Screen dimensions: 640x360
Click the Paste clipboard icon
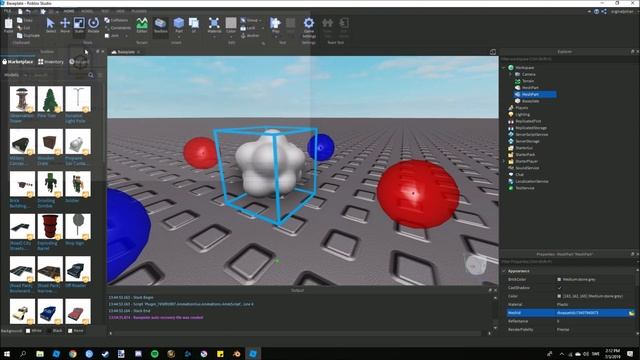tap(8, 25)
